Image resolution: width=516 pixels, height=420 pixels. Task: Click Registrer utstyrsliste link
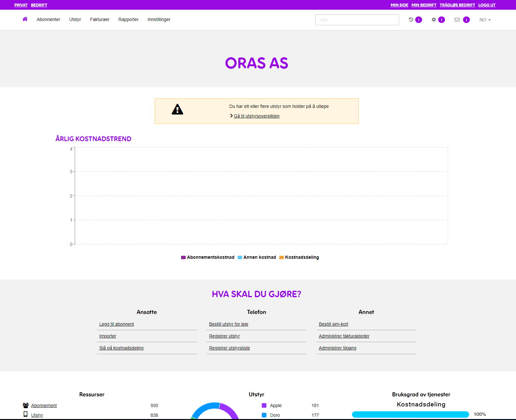(230, 348)
